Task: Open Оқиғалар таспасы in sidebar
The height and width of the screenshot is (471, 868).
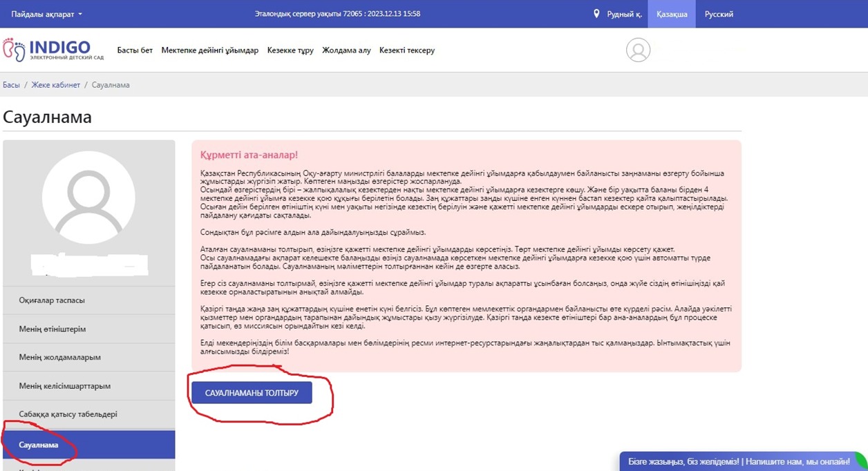Action: [x=89, y=300]
